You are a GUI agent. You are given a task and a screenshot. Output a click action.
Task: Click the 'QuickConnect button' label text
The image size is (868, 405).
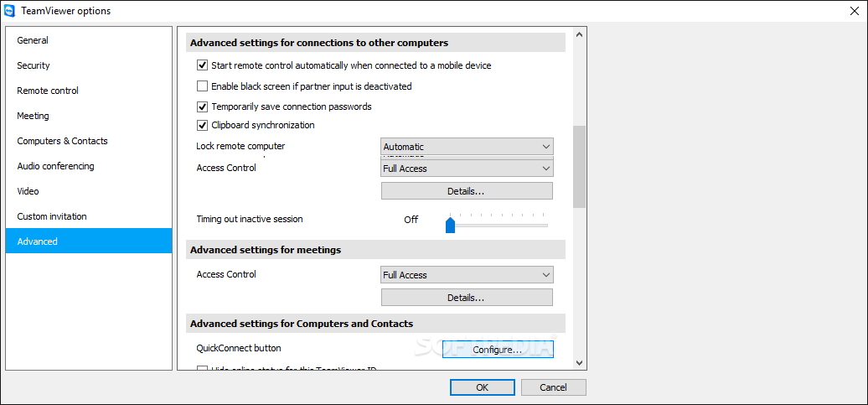click(x=239, y=349)
